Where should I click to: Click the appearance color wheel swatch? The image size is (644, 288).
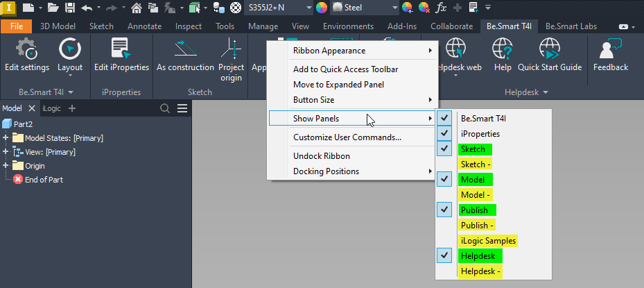(322, 8)
